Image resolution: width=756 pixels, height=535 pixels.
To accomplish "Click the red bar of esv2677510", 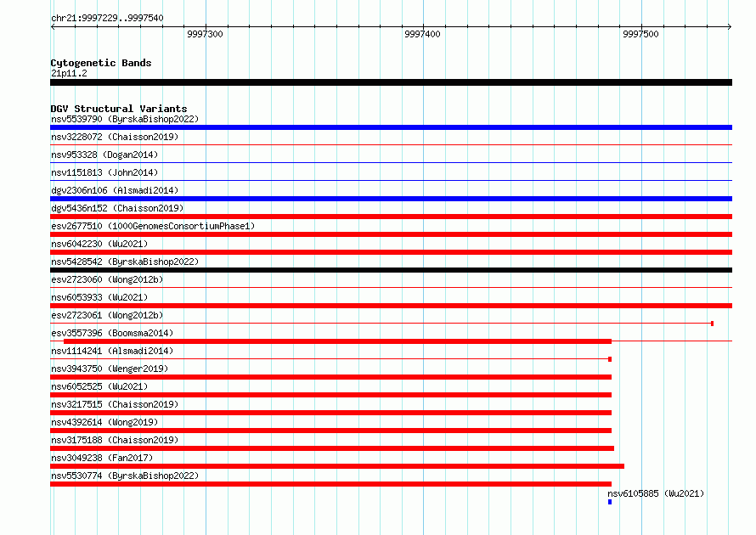I will [x=391, y=234].
